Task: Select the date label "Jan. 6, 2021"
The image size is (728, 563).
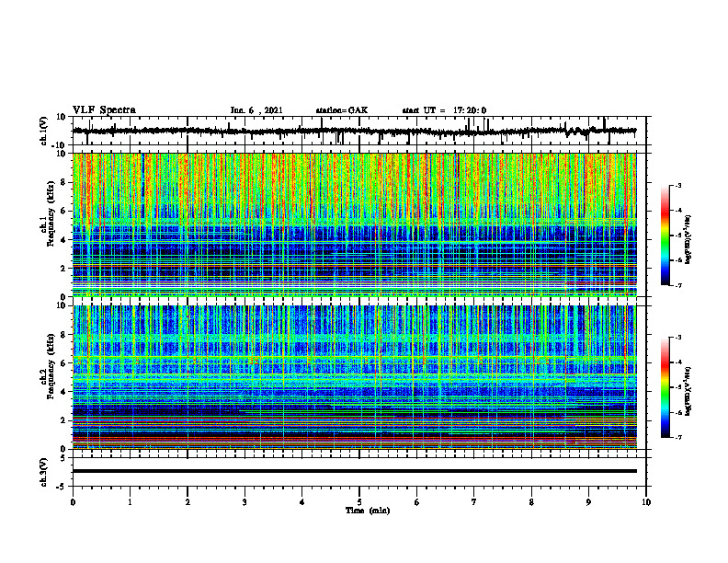Action: 256,110
